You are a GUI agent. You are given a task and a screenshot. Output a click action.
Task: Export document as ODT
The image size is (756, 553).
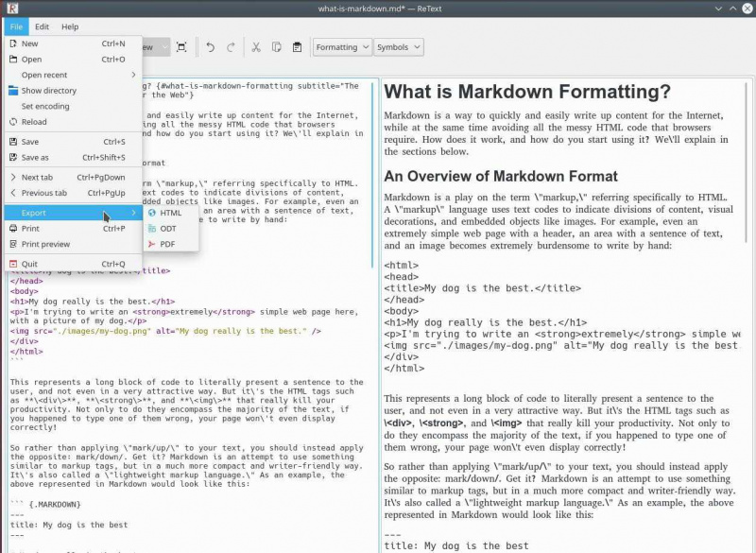(x=171, y=229)
